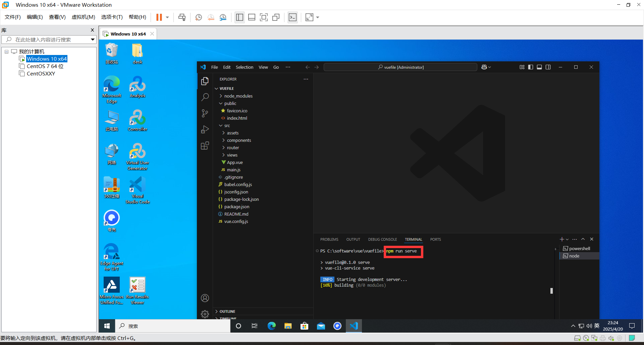The height and width of the screenshot is (345, 644).
Task: Switch to the PORTS tab
Action: pyautogui.click(x=435, y=239)
